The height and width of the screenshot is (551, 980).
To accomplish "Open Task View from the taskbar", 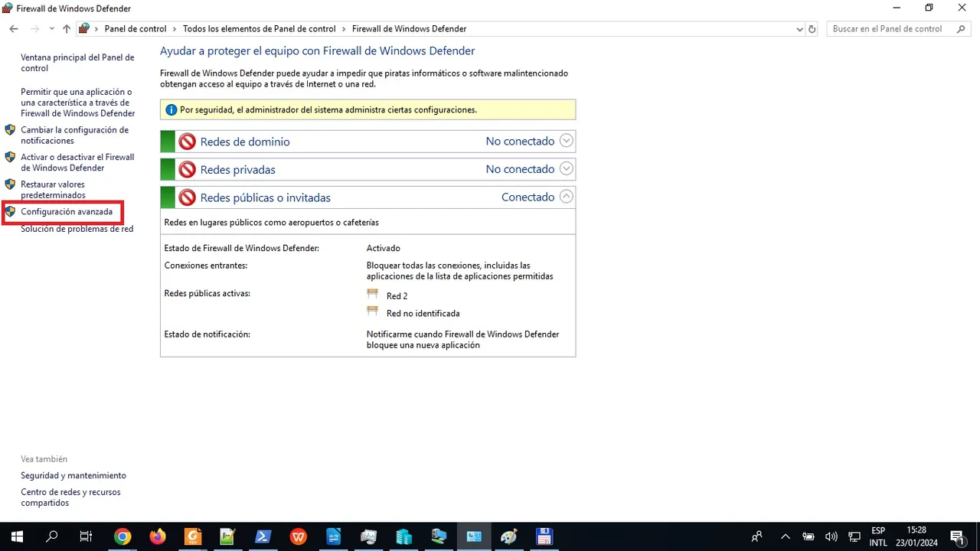I will (x=87, y=536).
